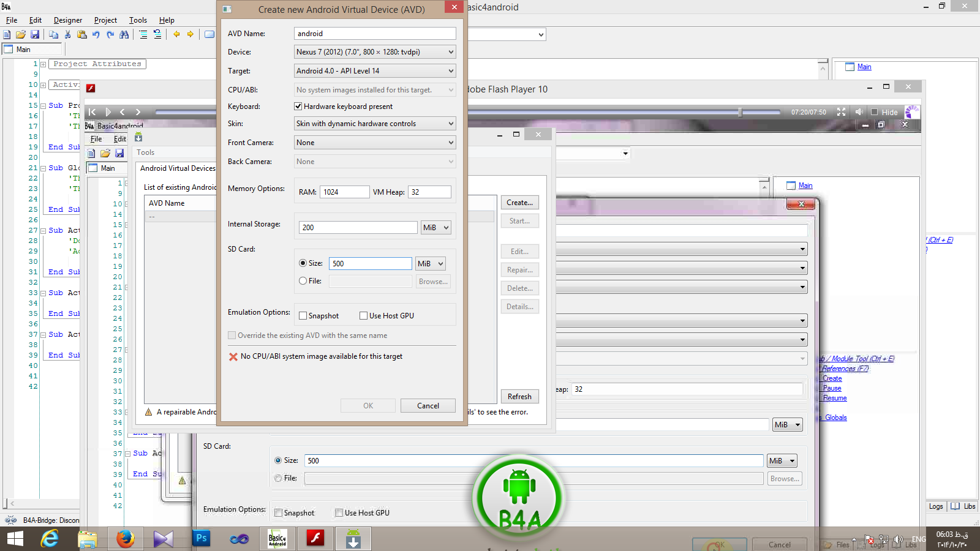The image size is (980, 551).
Task: Click the Find binoculars icon
Action: 124,34
